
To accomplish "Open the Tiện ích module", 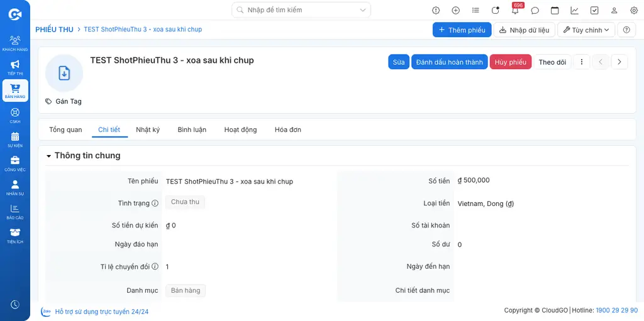I will (x=15, y=236).
